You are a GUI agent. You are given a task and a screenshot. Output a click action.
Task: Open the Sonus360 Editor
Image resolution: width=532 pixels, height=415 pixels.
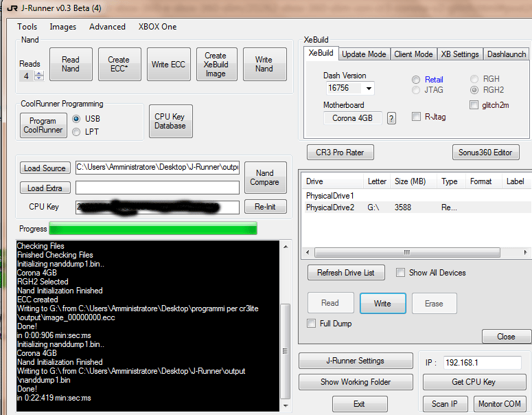click(485, 153)
